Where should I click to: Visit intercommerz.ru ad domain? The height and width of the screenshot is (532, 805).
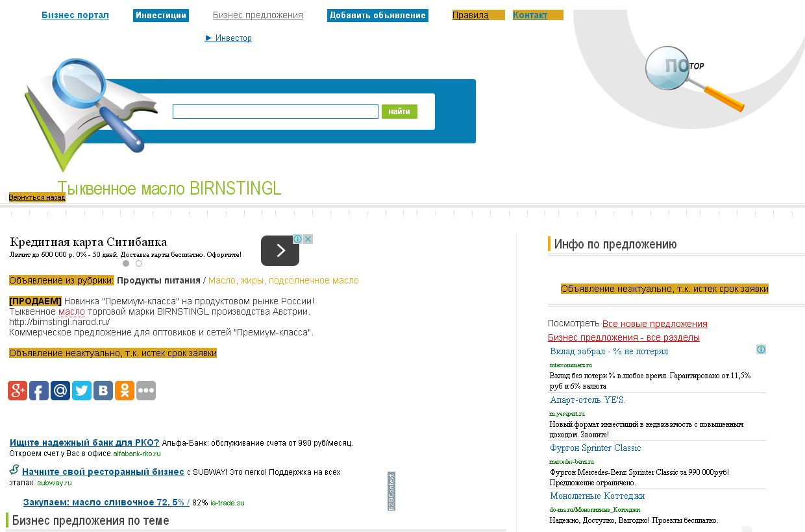tap(571, 365)
